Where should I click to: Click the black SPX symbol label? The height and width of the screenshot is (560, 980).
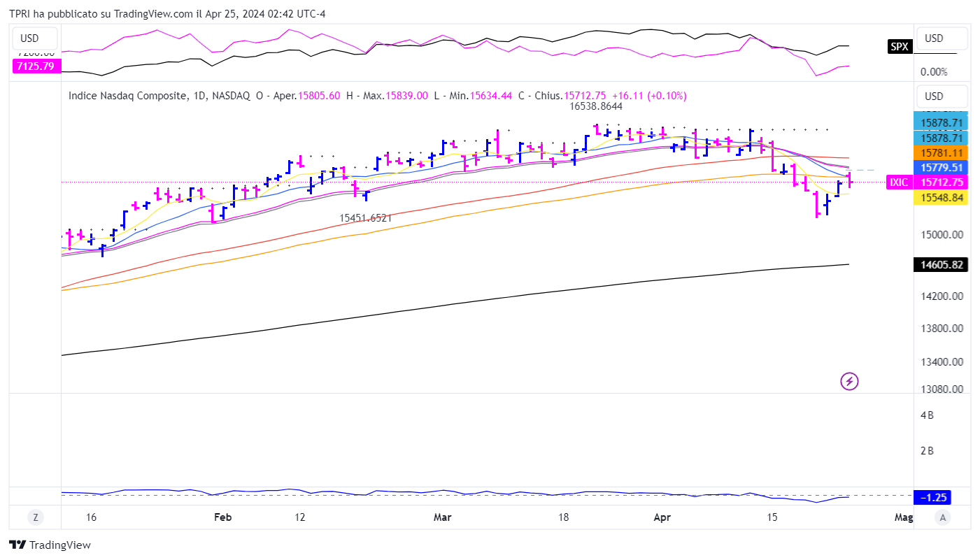pyautogui.click(x=898, y=47)
